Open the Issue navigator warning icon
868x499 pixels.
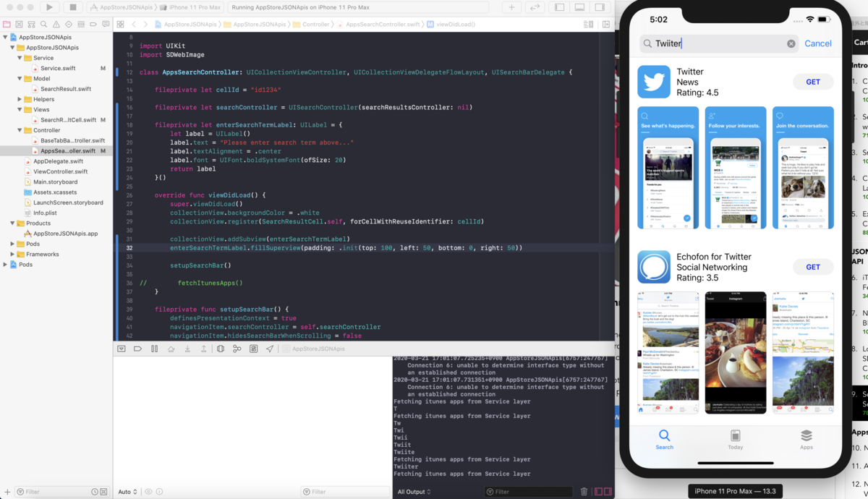tap(56, 24)
